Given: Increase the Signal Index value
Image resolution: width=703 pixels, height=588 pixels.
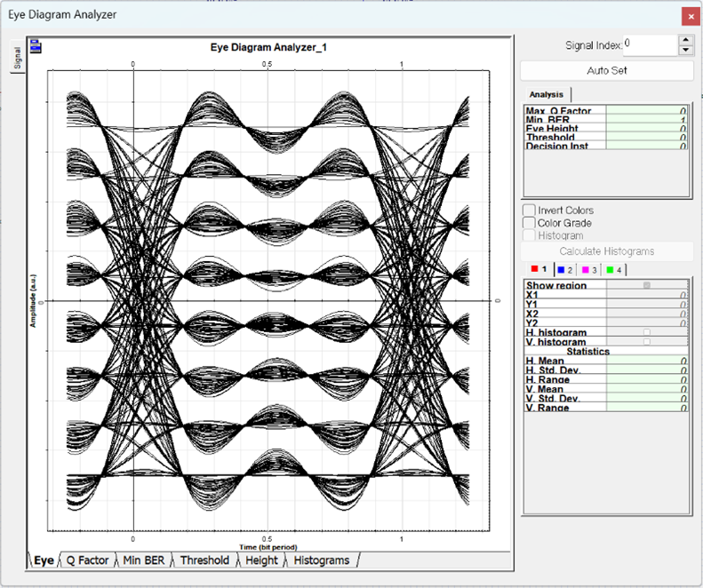Looking at the screenshot, I should click(x=685, y=40).
